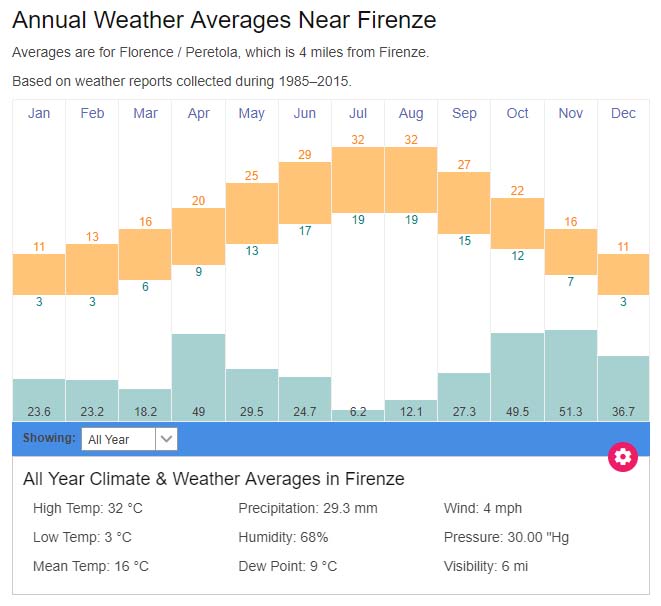Select the Feb month column header
661x606 pixels.
pyautogui.click(x=92, y=113)
